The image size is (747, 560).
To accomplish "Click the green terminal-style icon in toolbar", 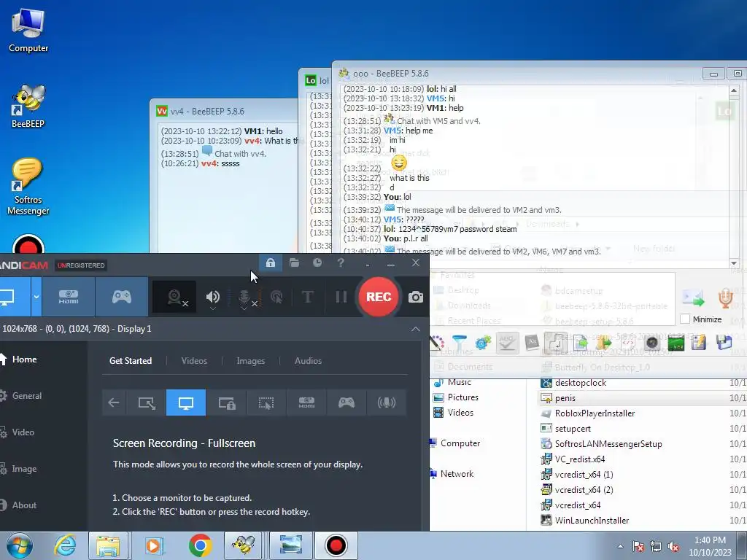I will click(x=676, y=343).
